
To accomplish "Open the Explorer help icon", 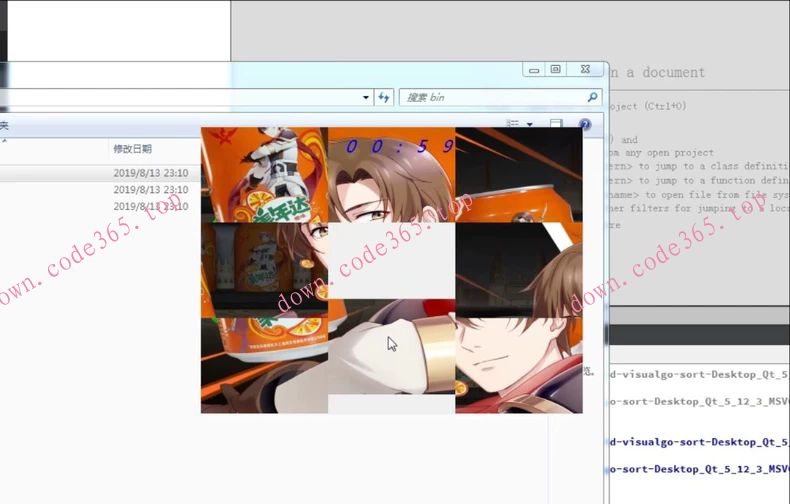I will click(x=585, y=125).
